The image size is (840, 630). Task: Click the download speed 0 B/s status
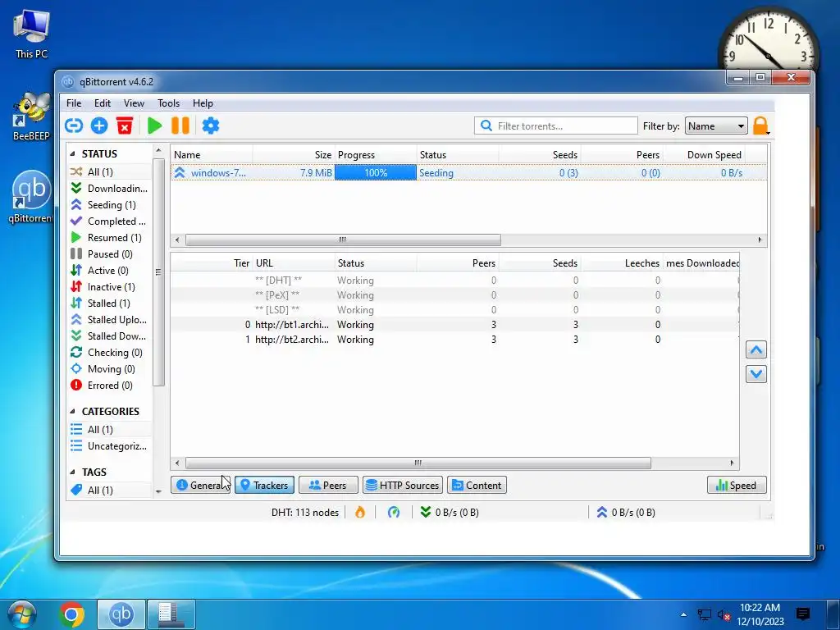pos(450,512)
